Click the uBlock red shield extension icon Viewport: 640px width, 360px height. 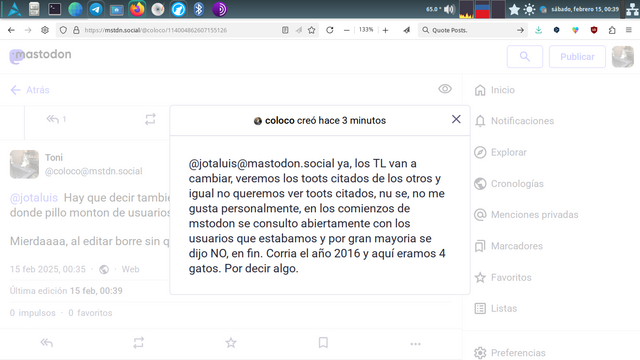pos(594,30)
